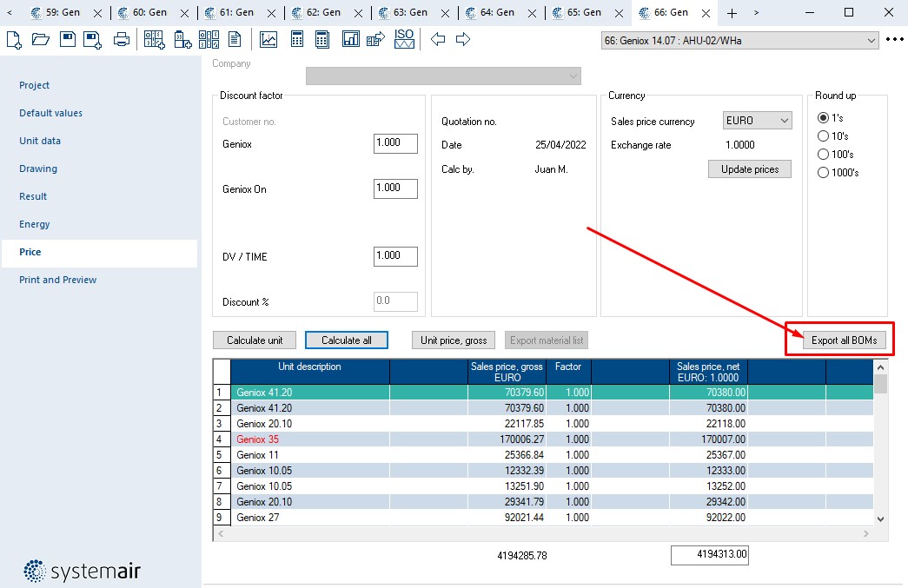Click the Geniox On factor field
This screenshot has height=588, width=908.
coord(395,188)
